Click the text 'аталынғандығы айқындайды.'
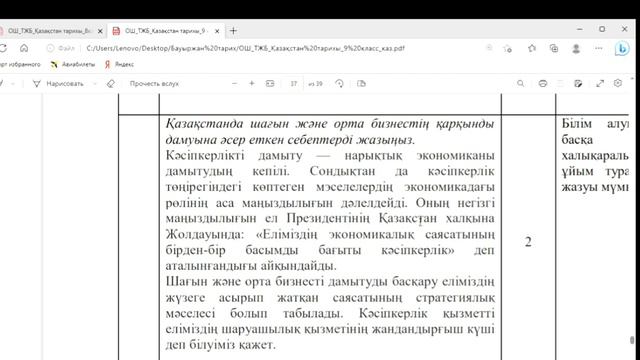Viewport: 640px width, 360px height. tap(251, 266)
